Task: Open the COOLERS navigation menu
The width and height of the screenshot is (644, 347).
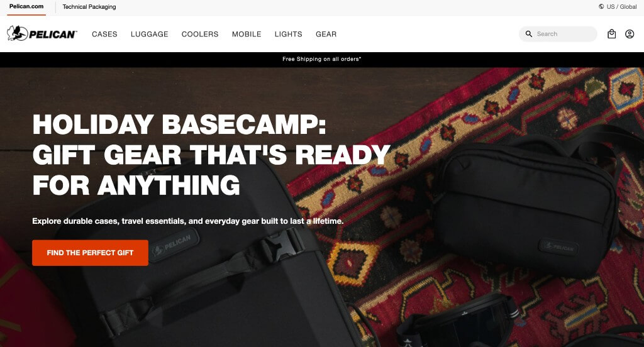Action: point(200,34)
